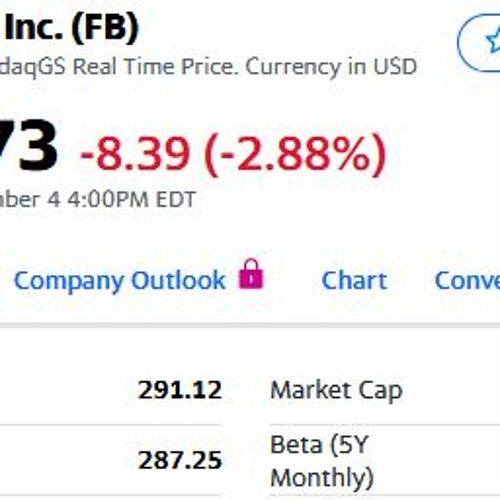
Task: Click the Currency in USD text
Action: pyautogui.click(x=331, y=67)
